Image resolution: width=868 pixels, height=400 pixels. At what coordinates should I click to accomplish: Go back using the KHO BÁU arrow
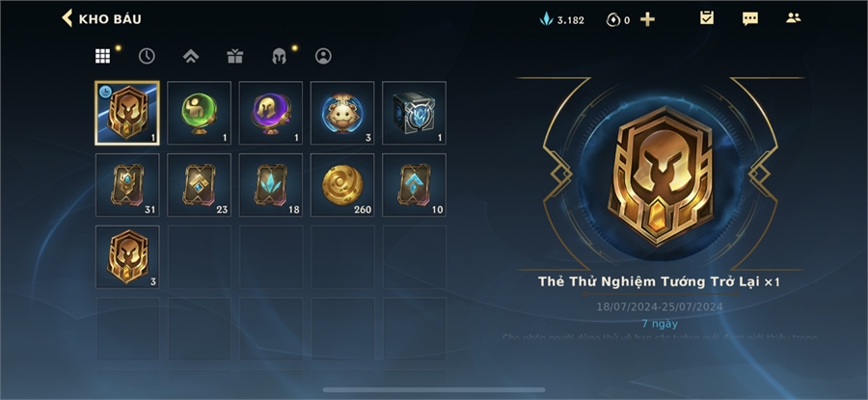coord(68,18)
